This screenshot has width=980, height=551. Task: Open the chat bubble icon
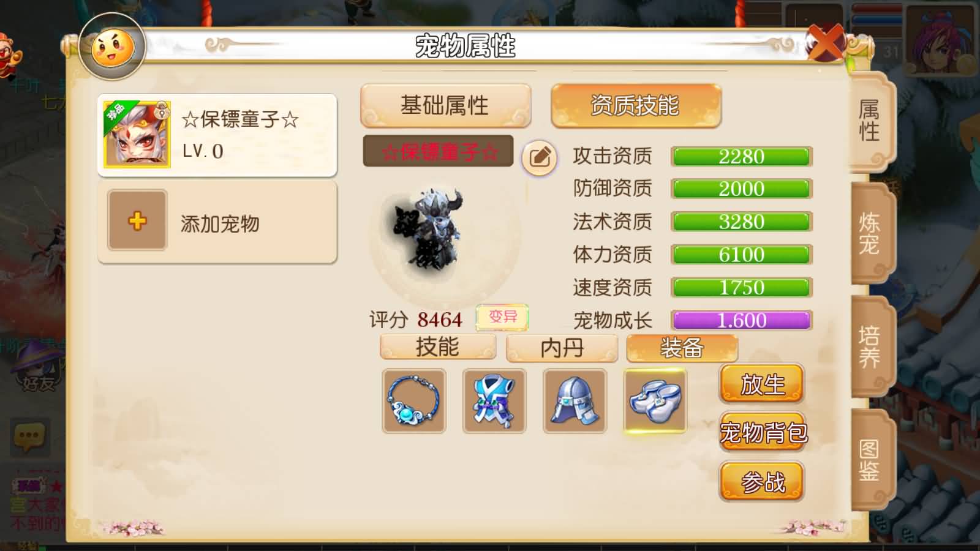coord(29,437)
